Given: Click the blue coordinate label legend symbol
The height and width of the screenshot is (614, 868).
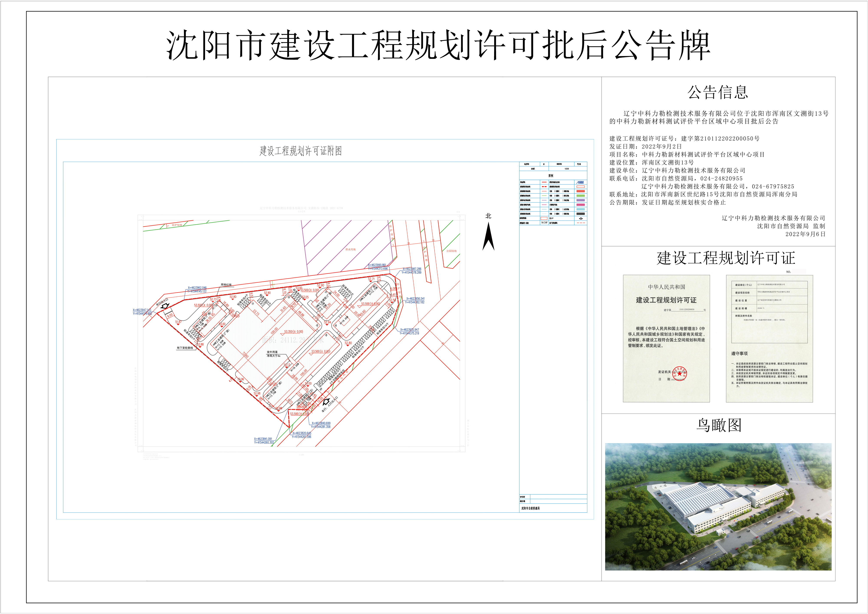Looking at the screenshot, I should [x=580, y=183].
